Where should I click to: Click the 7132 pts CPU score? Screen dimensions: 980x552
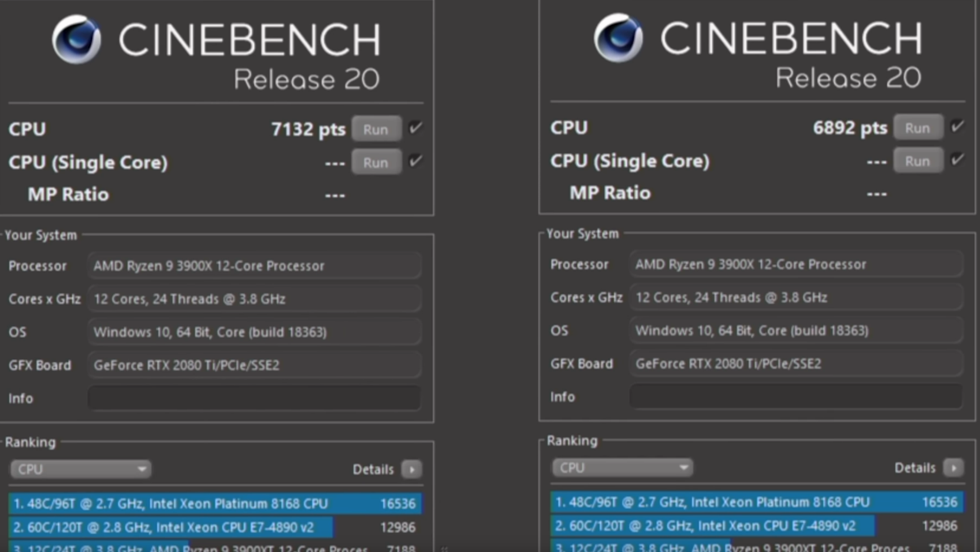point(308,129)
